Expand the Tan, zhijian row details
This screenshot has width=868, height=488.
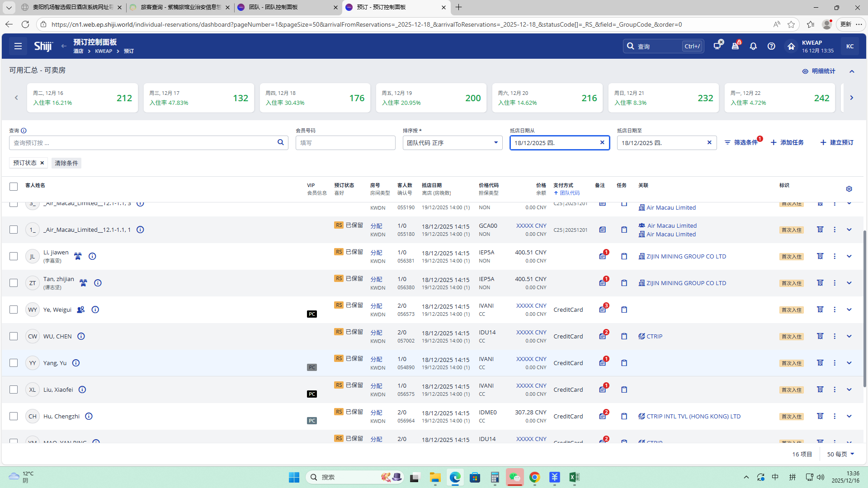(x=849, y=283)
